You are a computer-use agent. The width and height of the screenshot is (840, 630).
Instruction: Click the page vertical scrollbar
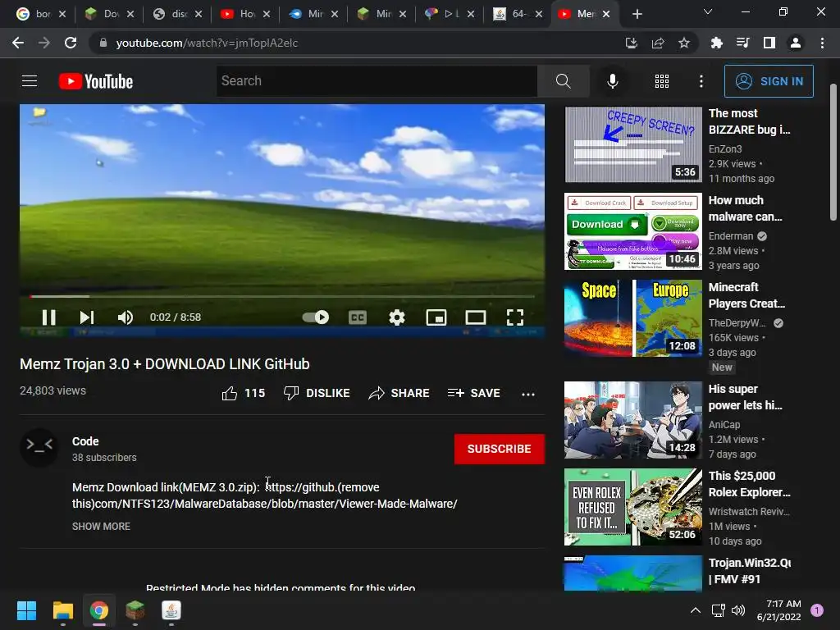coord(833,152)
